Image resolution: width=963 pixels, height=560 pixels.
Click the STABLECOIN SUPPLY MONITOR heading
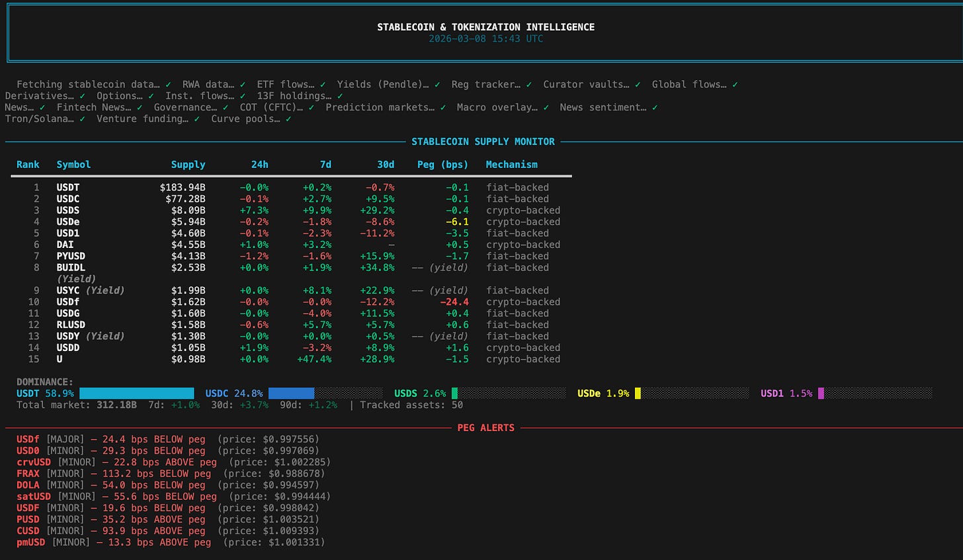[483, 141]
